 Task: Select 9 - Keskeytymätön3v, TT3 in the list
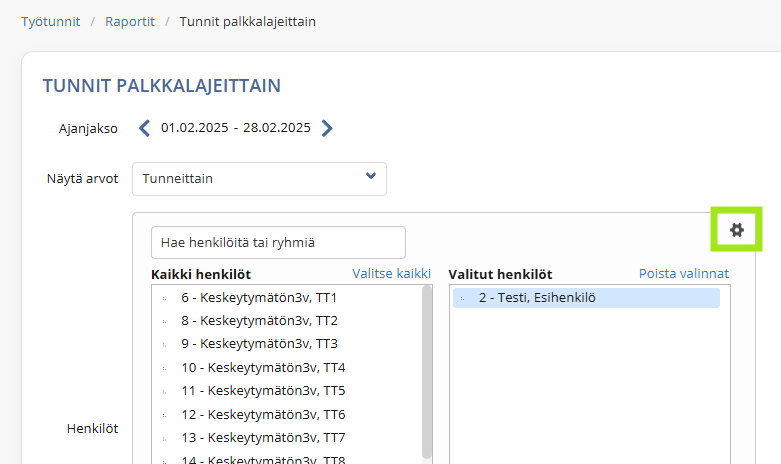[x=288, y=344]
